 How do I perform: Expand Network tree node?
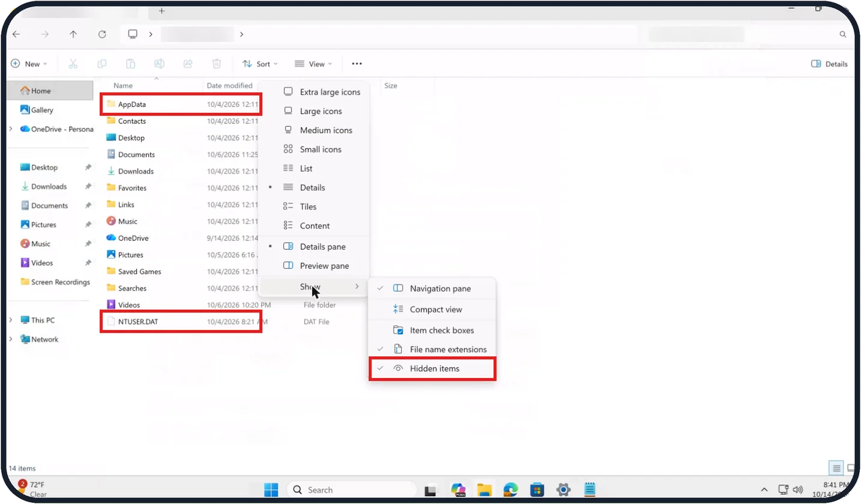11,339
